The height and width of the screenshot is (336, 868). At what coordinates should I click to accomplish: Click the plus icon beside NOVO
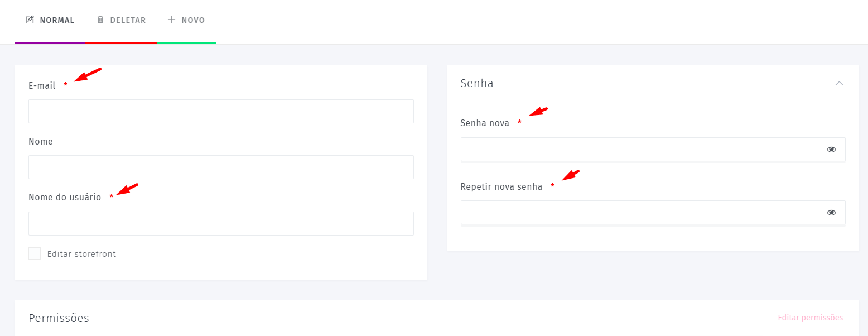point(171,20)
